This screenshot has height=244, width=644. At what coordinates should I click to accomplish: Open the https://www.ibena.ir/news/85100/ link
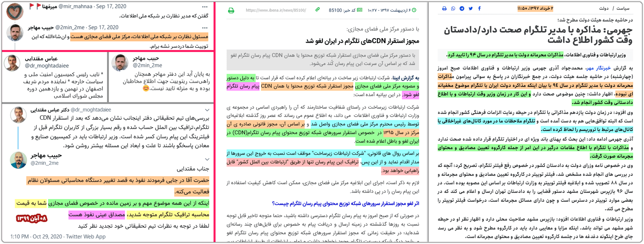pos(276,10)
